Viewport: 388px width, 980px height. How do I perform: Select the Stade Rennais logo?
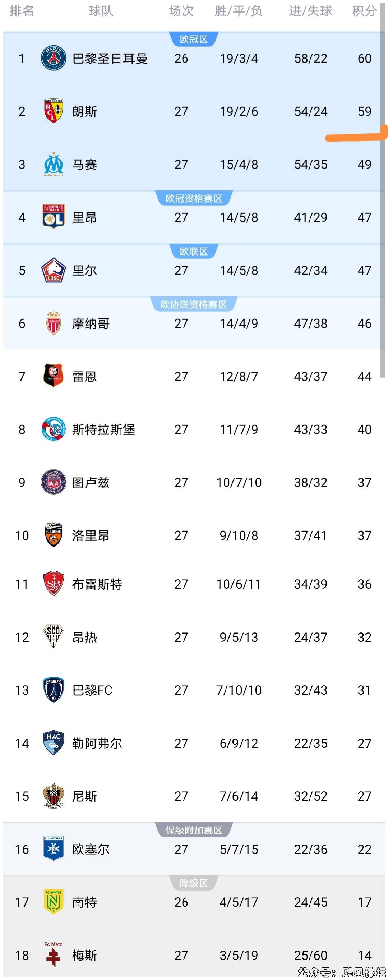(53, 376)
